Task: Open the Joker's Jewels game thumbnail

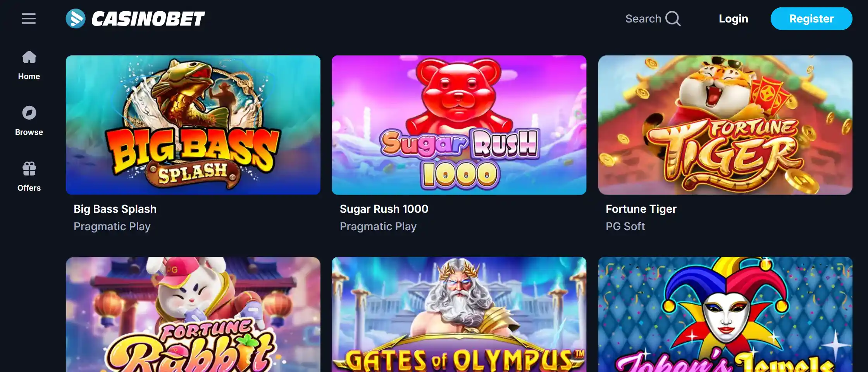Action: pyautogui.click(x=725, y=314)
